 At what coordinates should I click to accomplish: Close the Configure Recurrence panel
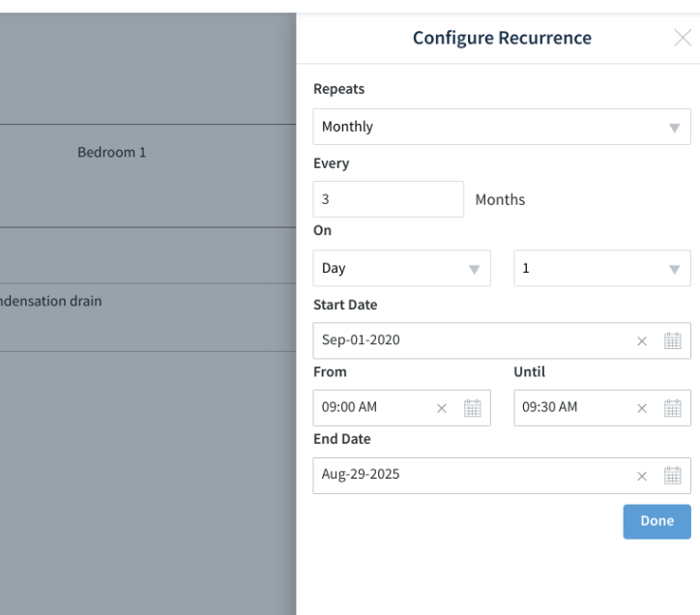pos(683,38)
